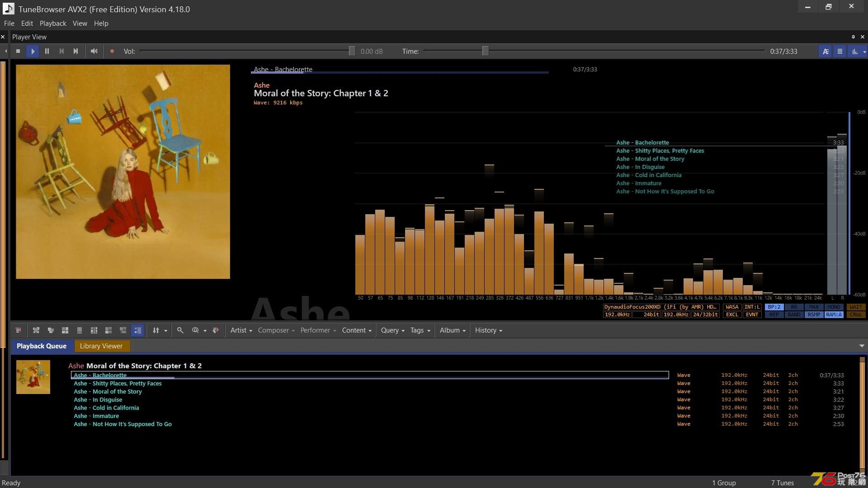This screenshot has height=488, width=868.
Task: Click the DynaudioFocus200XD output device label
Action: point(661,307)
